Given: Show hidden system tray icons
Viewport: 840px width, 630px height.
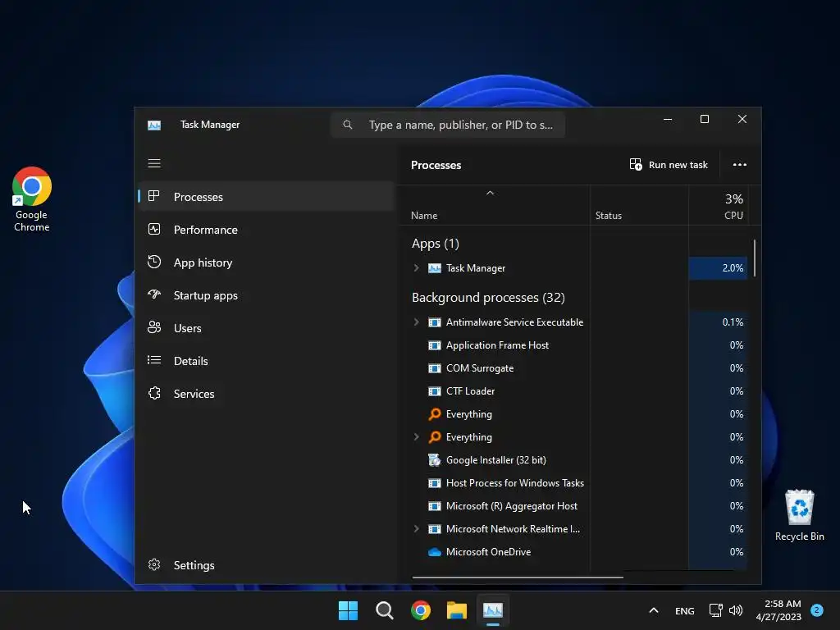Looking at the screenshot, I should pos(654,610).
